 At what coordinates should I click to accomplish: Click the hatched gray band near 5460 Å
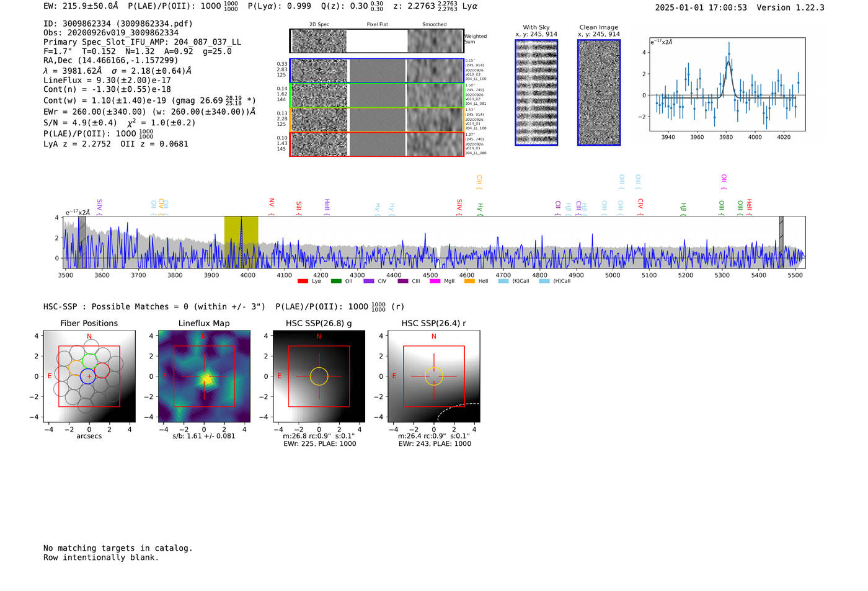coord(781,242)
